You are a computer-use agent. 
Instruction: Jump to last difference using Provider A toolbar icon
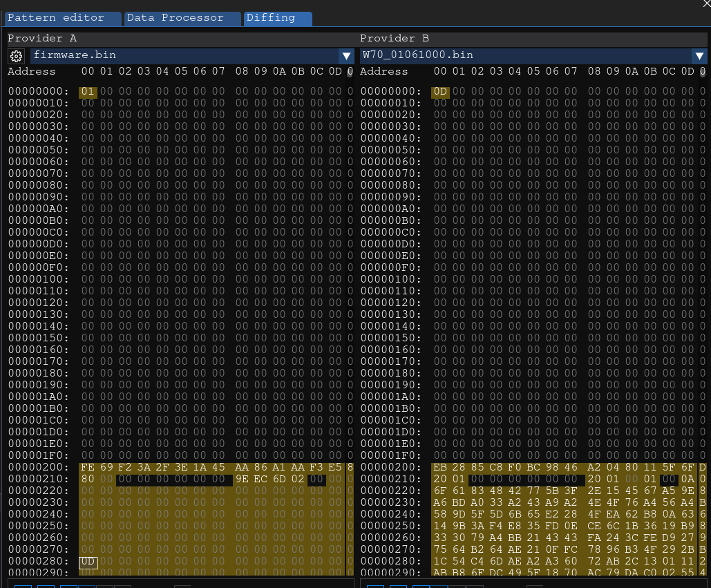pos(87,585)
